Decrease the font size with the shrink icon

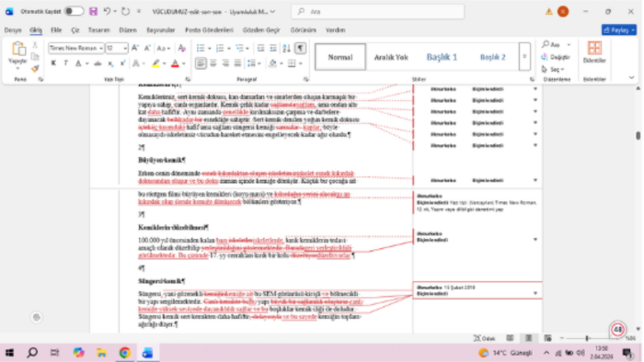(x=147, y=49)
